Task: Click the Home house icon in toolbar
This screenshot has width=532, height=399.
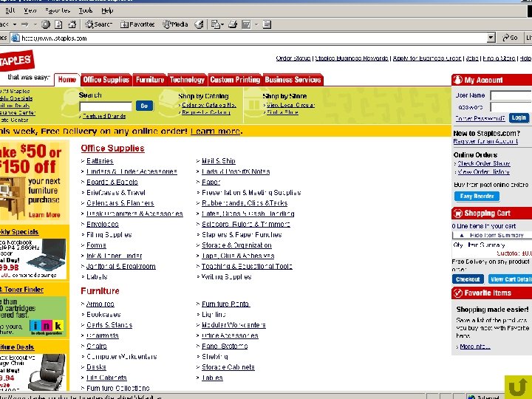Action: tap(72, 24)
